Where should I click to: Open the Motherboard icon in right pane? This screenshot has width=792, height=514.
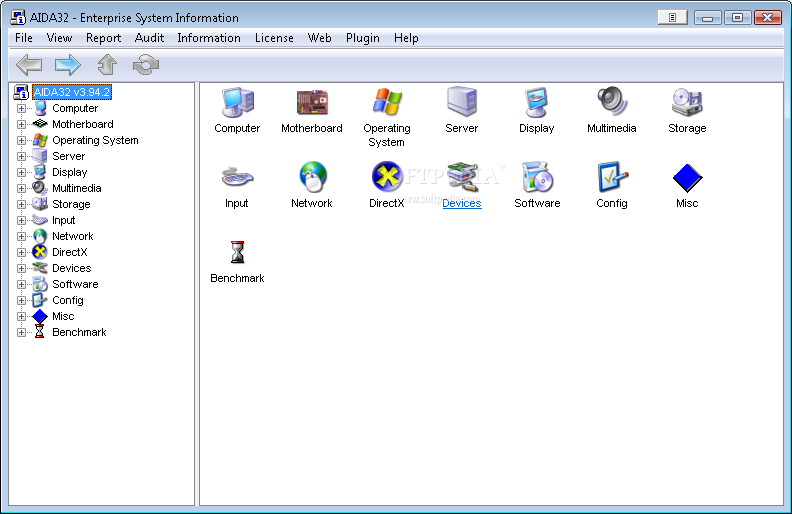pos(312,102)
